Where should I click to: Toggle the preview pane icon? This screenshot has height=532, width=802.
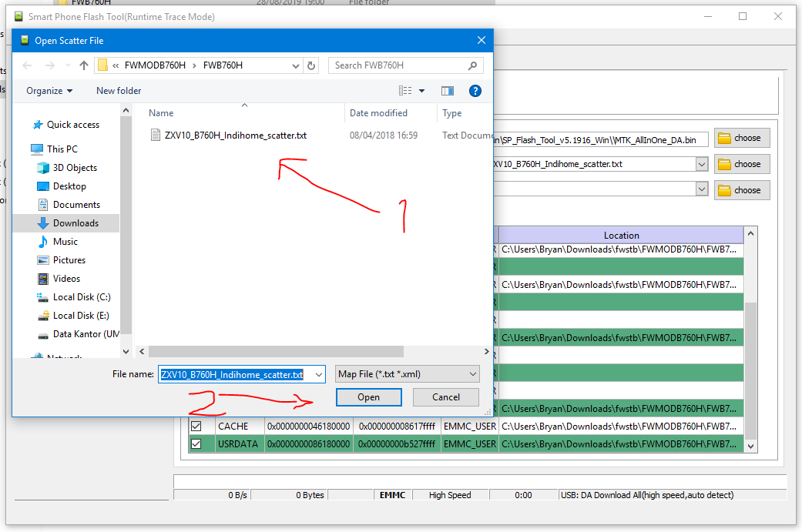click(x=448, y=91)
